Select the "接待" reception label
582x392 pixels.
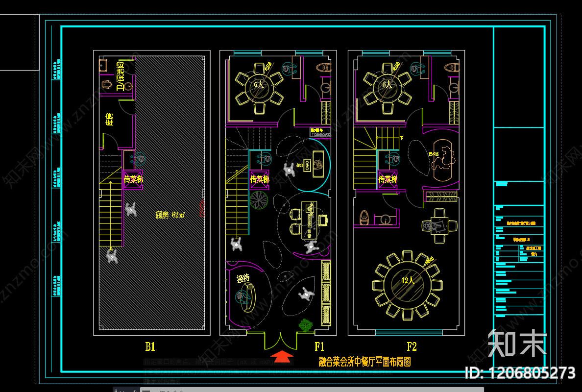coord(243,278)
